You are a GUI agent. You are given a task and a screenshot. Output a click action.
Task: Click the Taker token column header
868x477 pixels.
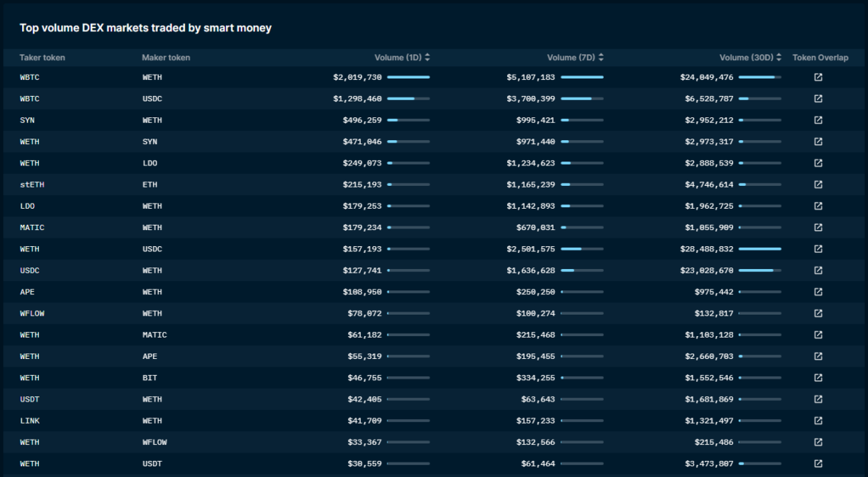click(x=43, y=58)
